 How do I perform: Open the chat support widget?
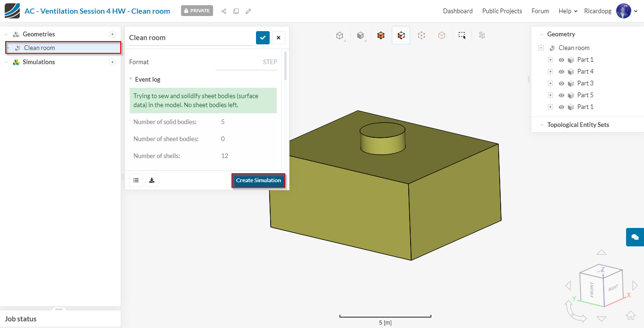(635, 237)
